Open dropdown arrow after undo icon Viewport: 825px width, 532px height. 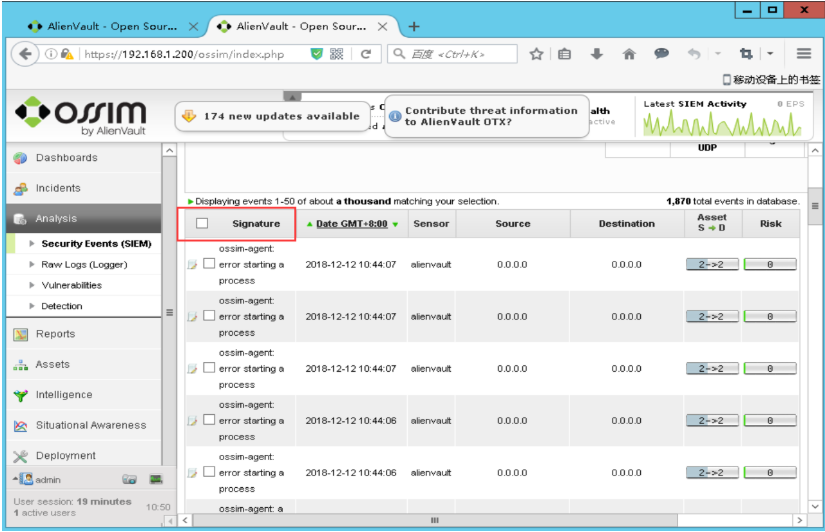tap(718, 54)
